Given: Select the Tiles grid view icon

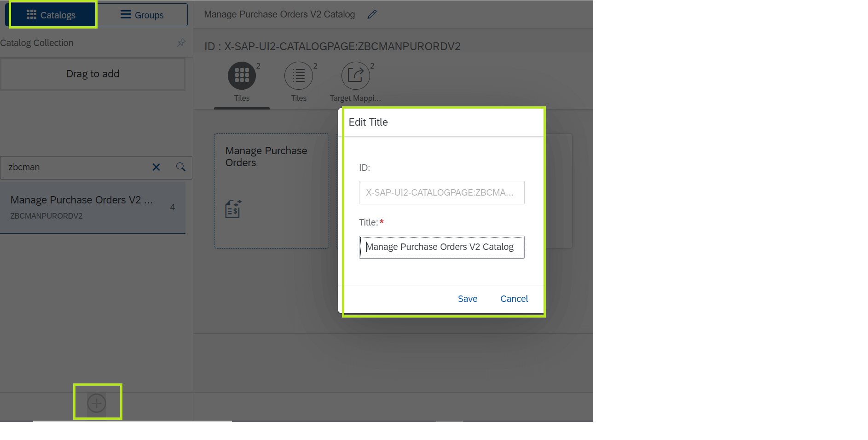Looking at the screenshot, I should coord(242,75).
